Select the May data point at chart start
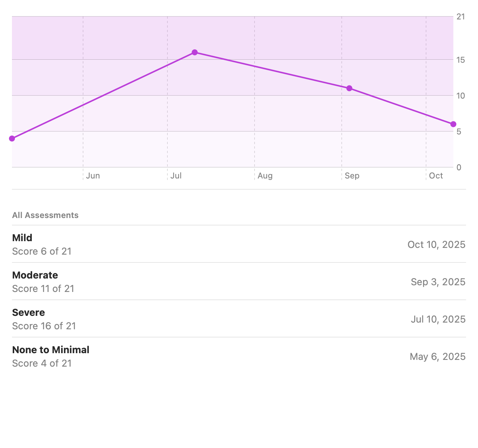Image resolution: width=478 pixels, height=448 pixels. click(12, 139)
